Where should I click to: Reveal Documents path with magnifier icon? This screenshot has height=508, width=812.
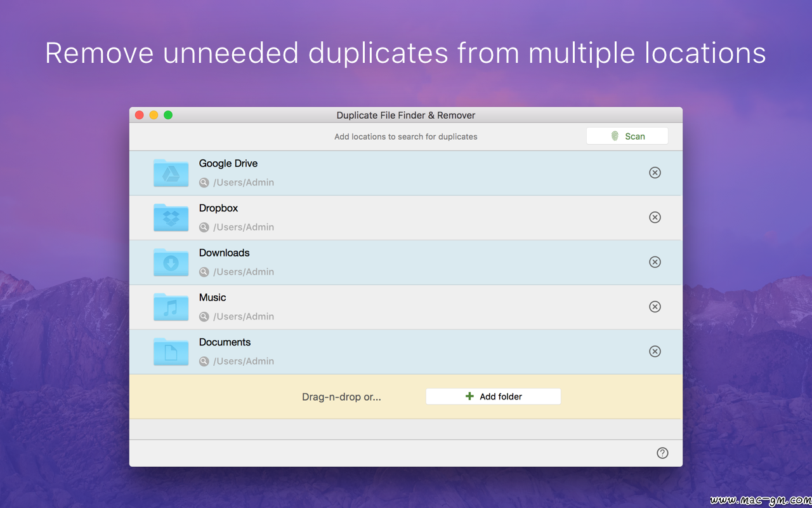pos(204,361)
